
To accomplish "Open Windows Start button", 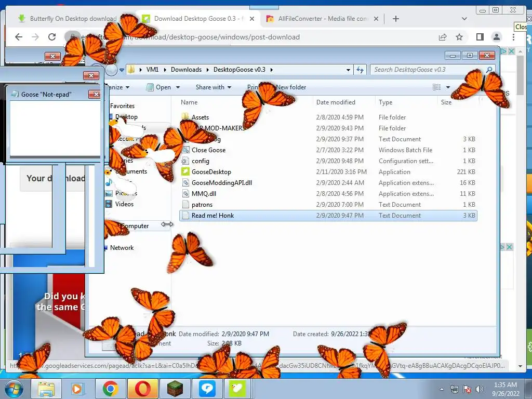I will pos(13,389).
